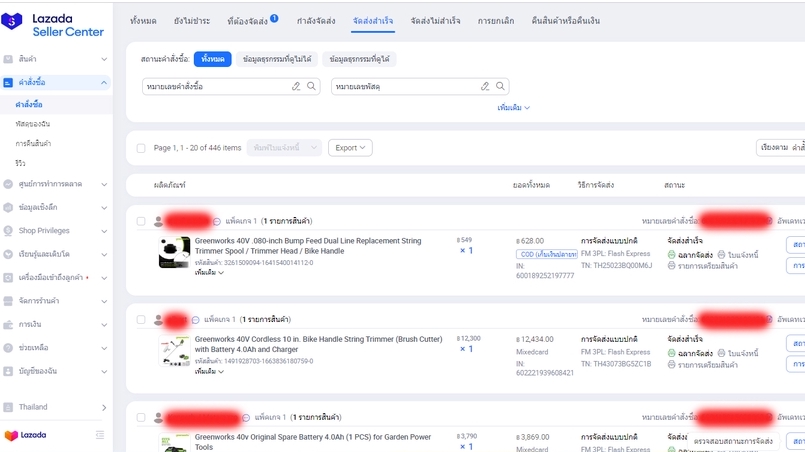
Task: Click the search magnifier in tracking number field
Action: [501, 86]
